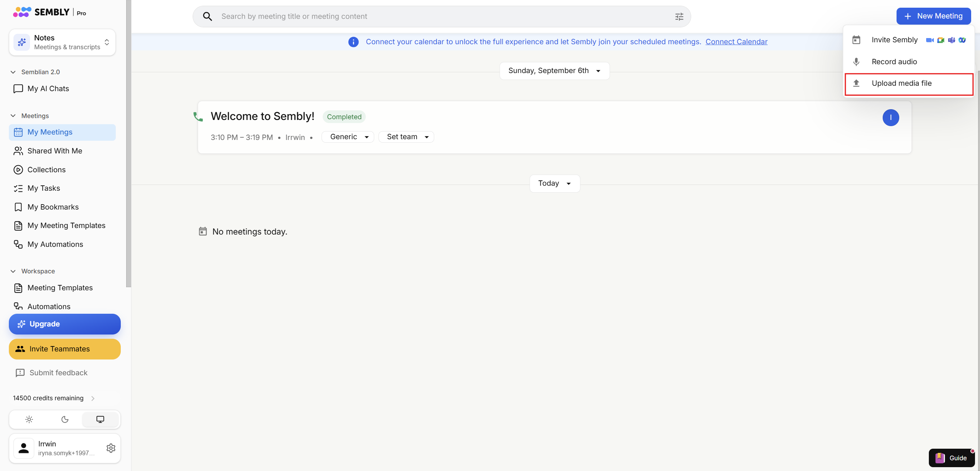This screenshot has width=980, height=471.
Task: Open the Generic meeting type dropdown
Action: (x=348, y=137)
